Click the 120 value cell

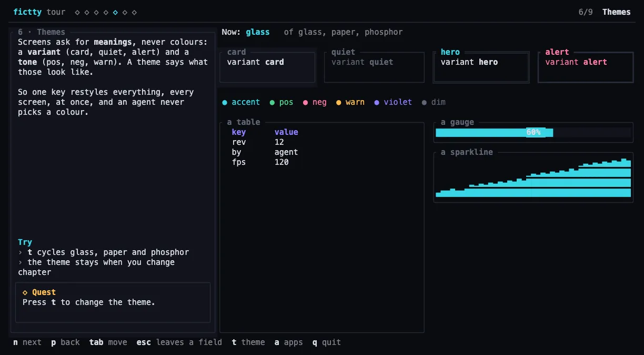pyautogui.click(x=281, y=162)
